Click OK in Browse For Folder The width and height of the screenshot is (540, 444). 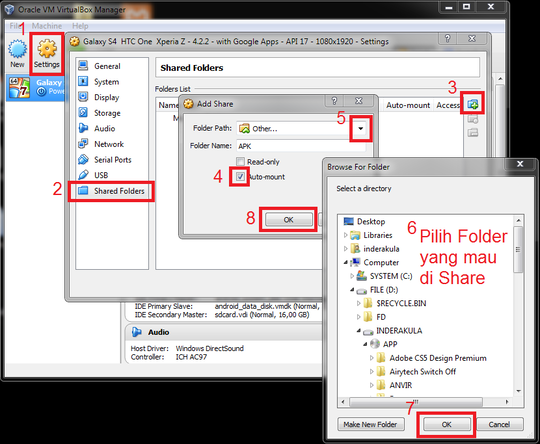(446, 424)
